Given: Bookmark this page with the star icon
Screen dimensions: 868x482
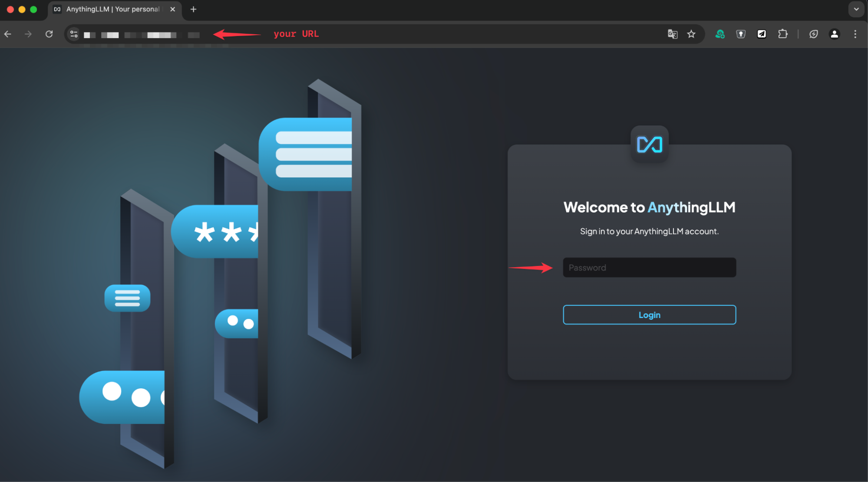Looking at the screenshot, I should (x=691, y=34).
